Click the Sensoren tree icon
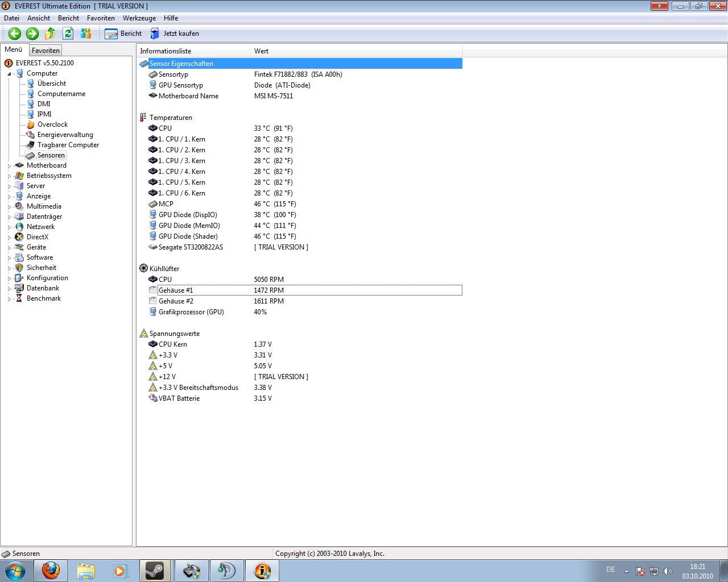Viewport: 728px width, 582px height. point(31,155)
